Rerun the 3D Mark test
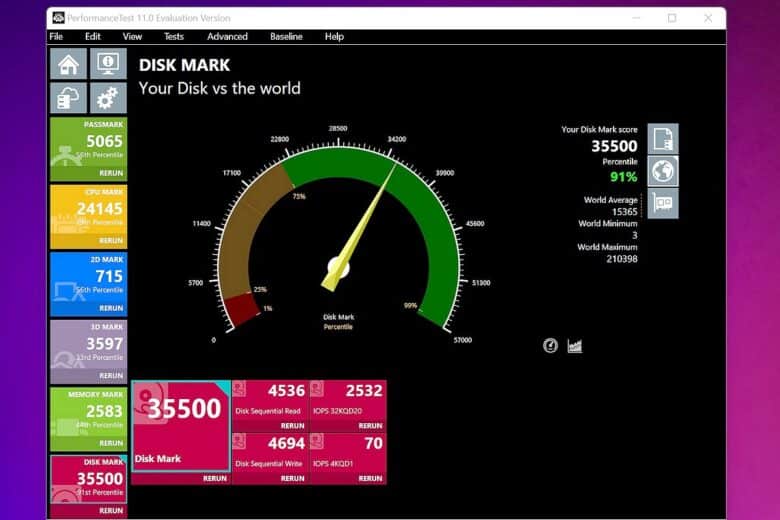This screenshot has width=780, height=520. point(111,376)
